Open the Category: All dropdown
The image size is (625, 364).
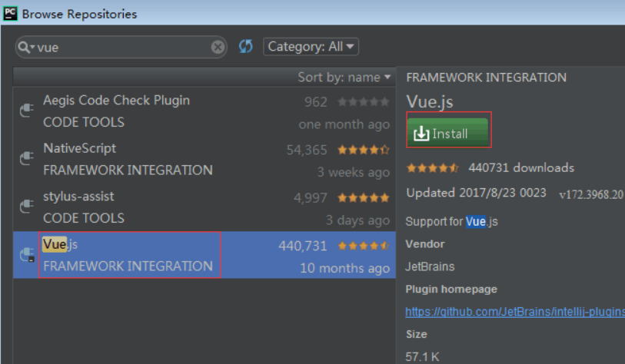pyautogui.click(x=311, y=47)
